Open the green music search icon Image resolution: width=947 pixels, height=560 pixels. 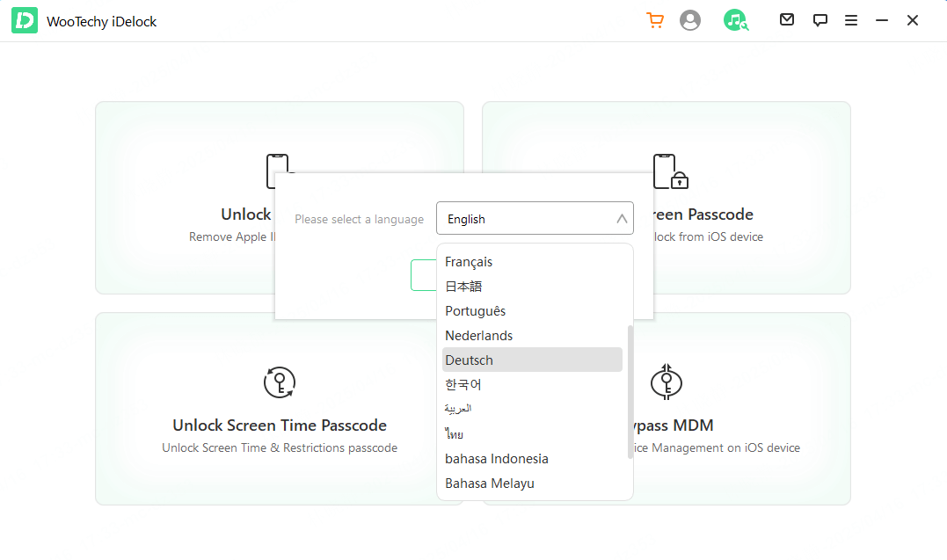735,20
